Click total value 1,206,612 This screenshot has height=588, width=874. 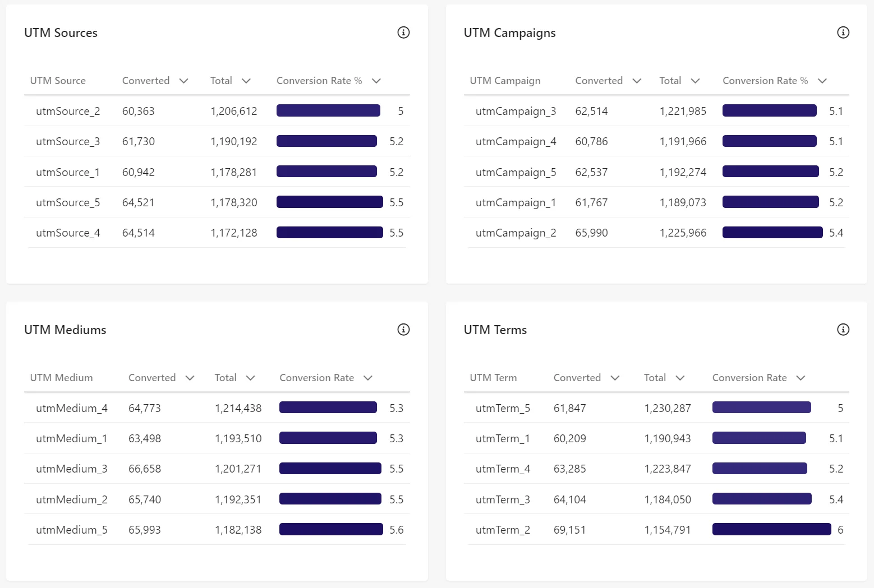point(233,111)
